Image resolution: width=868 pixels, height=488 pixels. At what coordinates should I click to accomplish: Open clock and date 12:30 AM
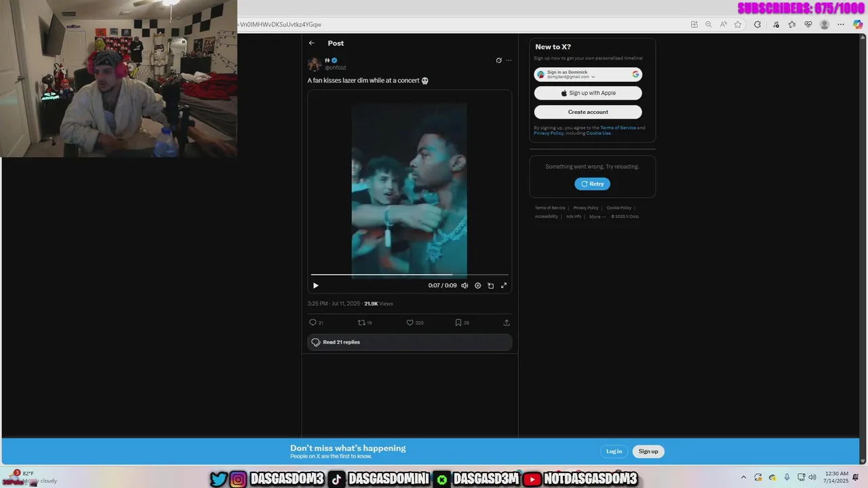(x=837, y=477)
